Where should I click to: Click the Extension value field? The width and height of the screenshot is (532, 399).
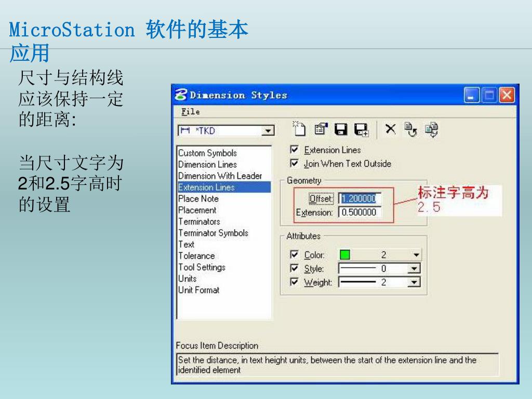tap(360, 212)
